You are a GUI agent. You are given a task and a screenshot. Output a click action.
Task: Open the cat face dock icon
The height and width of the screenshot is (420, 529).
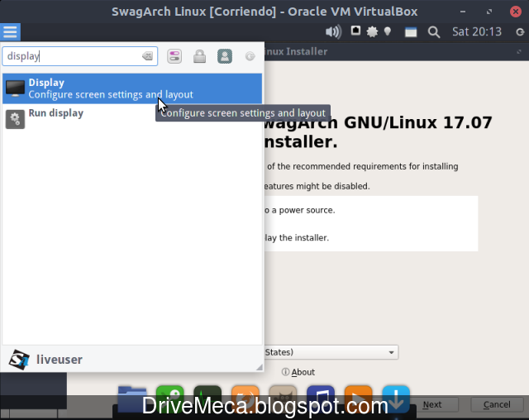point(283,399)
